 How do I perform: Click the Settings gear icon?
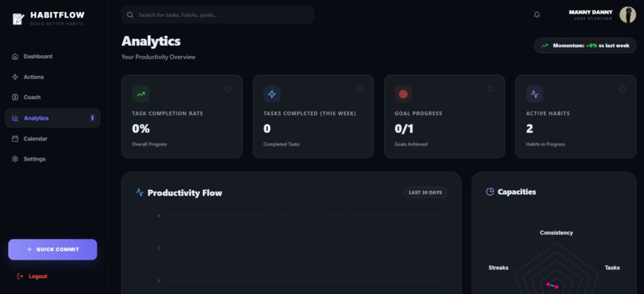click(15, 159)
